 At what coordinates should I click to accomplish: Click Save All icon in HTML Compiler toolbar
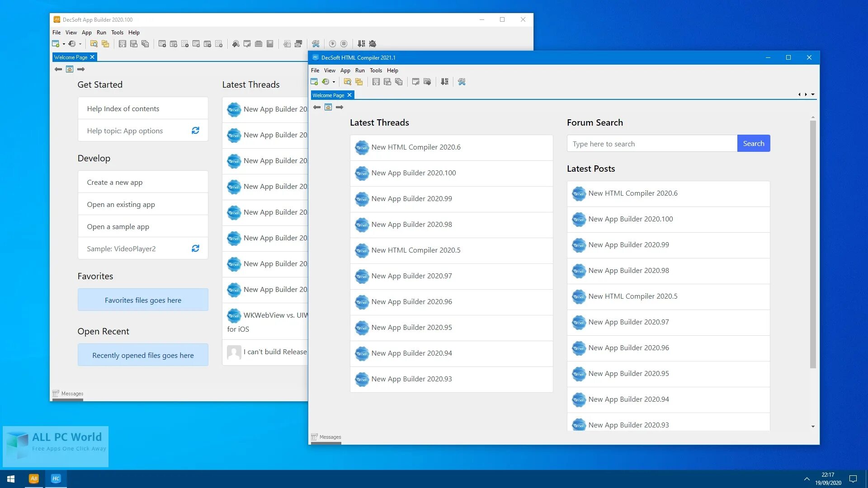399,82
